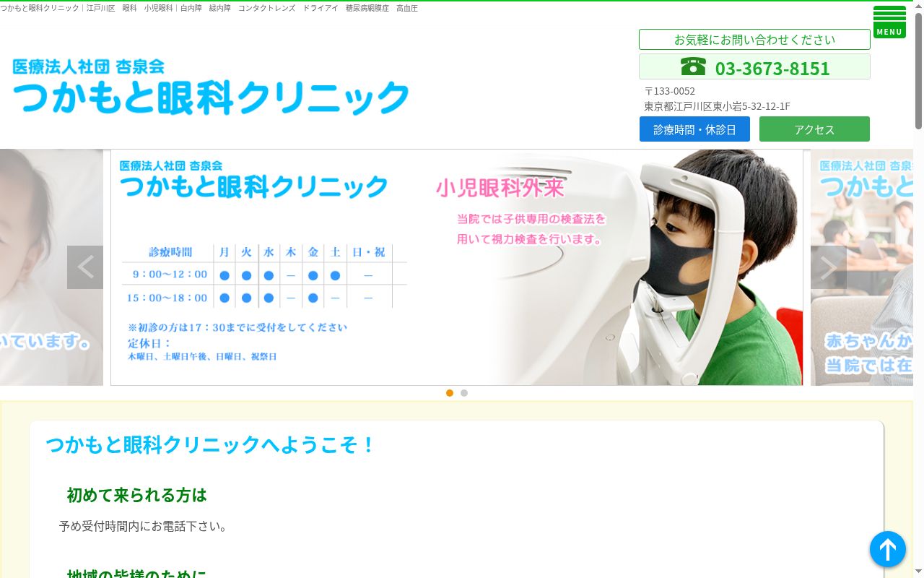
Task: Click text 予め受付時間内にお電話下さい。
Action: click(x=144, y=526)
